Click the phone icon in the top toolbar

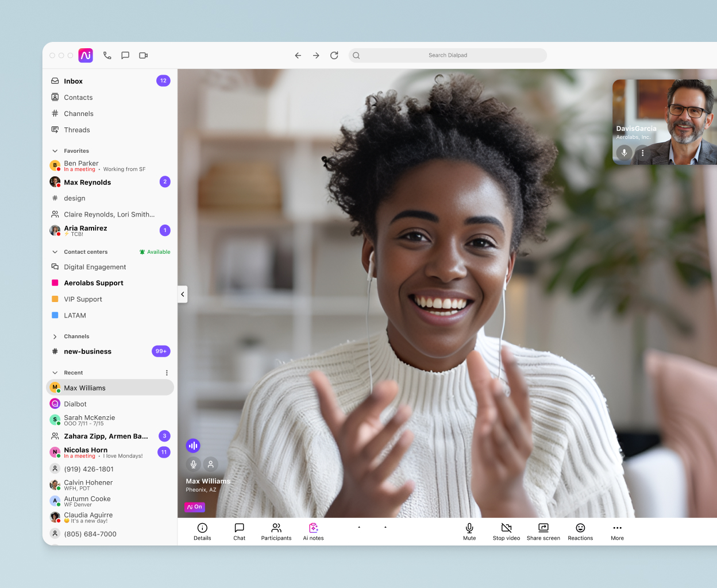point(107,55)
